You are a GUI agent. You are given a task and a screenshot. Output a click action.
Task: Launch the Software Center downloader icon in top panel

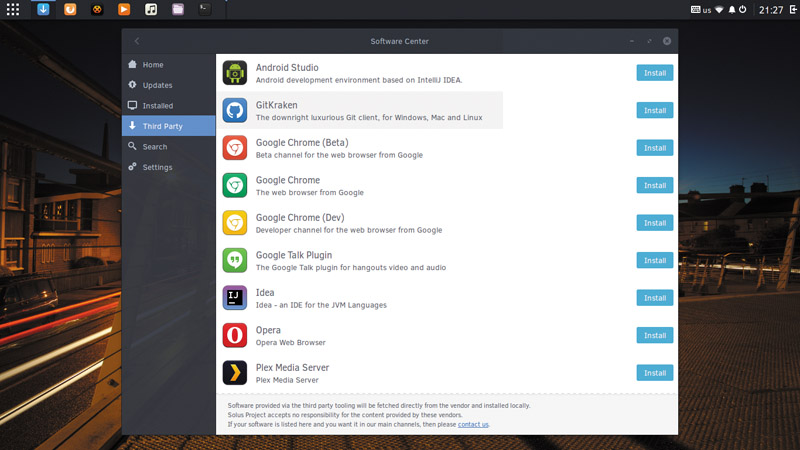click(43, 9)
